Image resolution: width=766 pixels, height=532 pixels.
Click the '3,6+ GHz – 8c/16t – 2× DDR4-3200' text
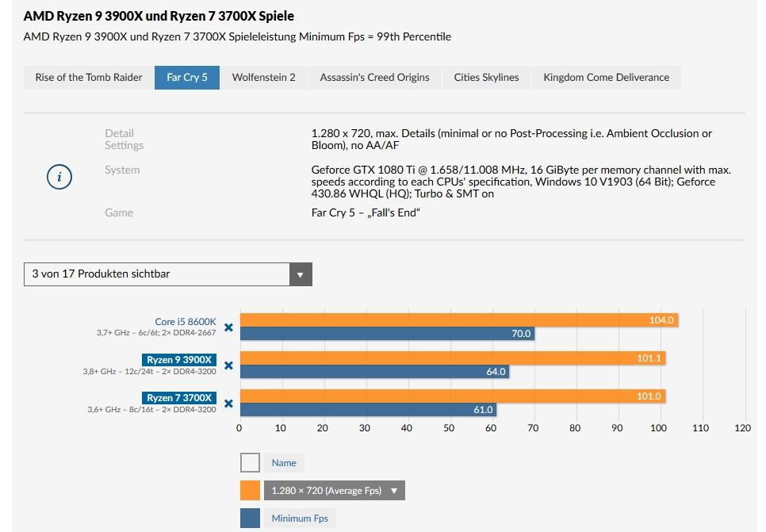coord(152,409)
